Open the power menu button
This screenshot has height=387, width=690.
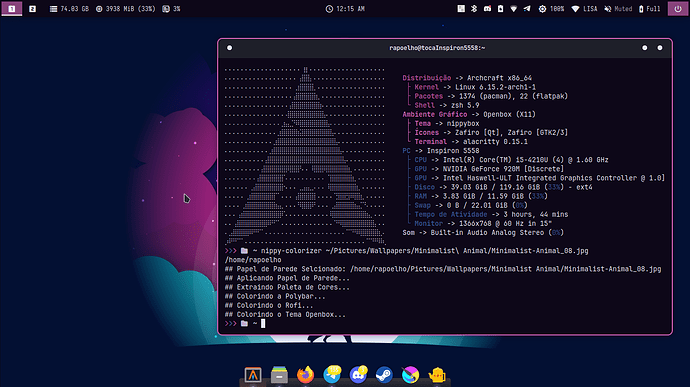pos(678,9)
